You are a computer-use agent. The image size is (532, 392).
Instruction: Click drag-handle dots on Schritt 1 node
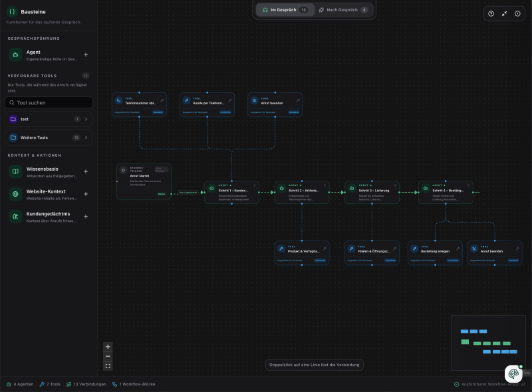255,185
